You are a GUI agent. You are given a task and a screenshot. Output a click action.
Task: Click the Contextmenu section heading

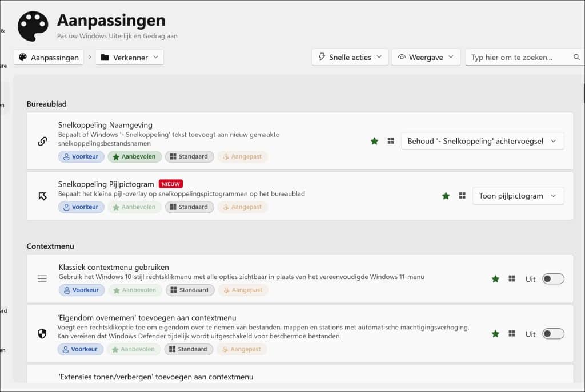pos(50,246)
